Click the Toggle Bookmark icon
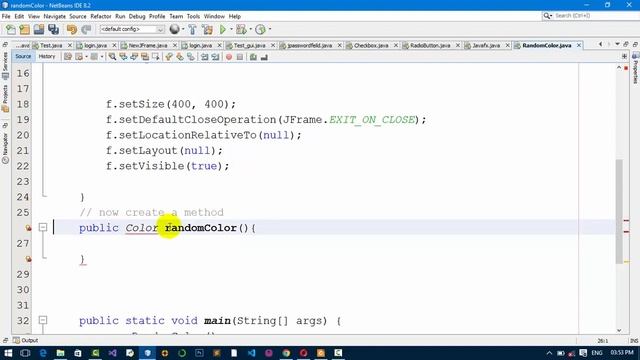 [x=191, y=57]
